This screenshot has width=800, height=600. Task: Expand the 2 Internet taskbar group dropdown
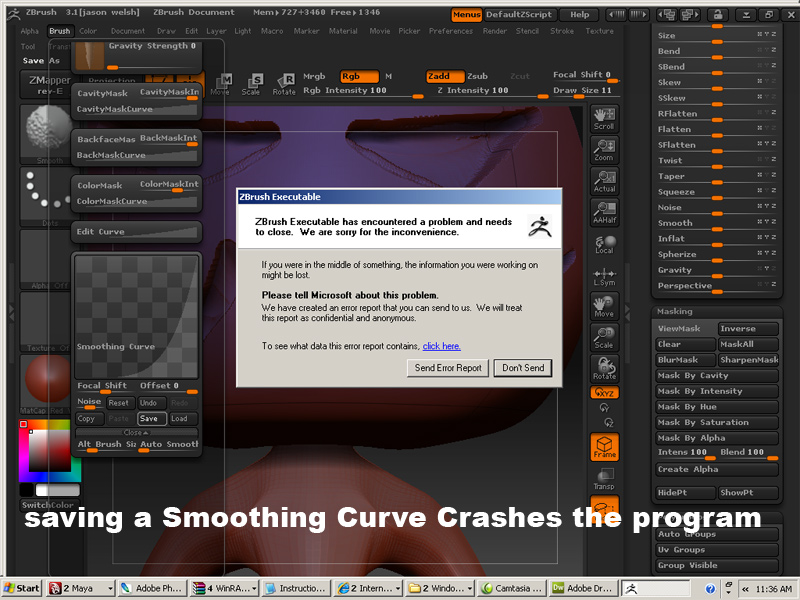point(398,588)
